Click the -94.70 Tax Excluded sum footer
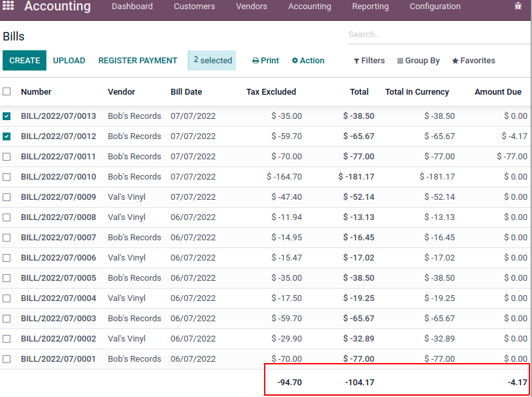The image size is (532, 397). point(290,383)
